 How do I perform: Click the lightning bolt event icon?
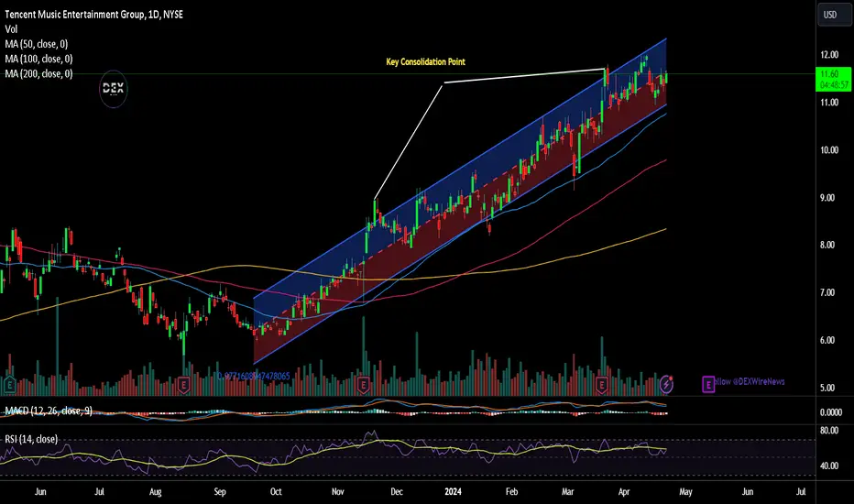tap(666, 385)
